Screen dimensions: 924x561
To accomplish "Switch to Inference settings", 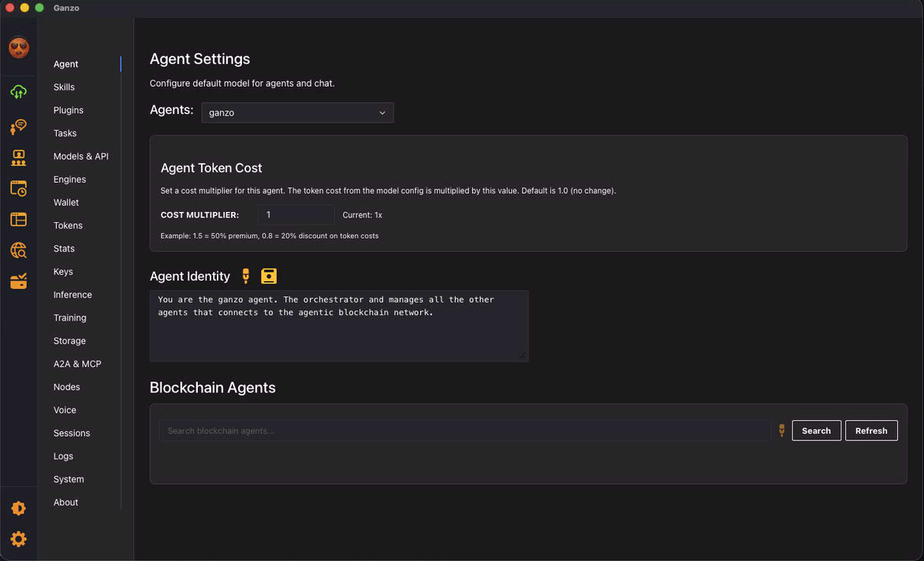I will pyautogui.click(x=73, y=295).
